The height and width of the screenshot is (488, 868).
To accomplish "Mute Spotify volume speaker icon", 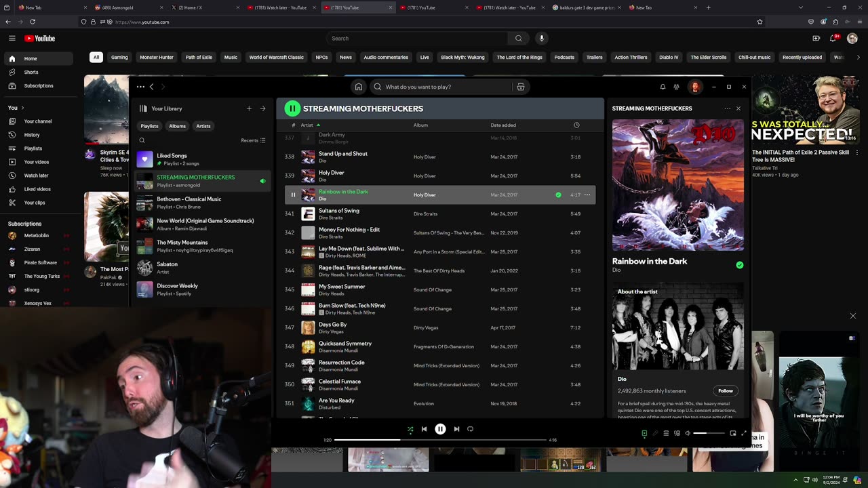I will [688, 433].
